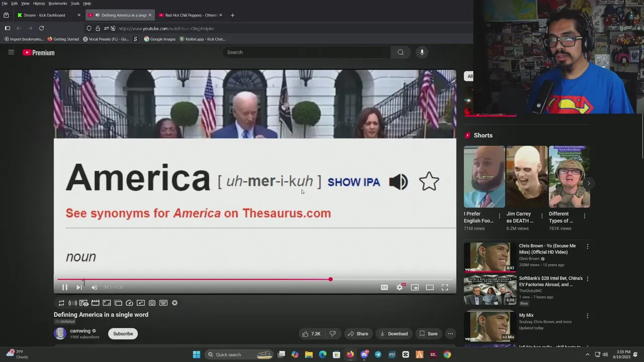
Task: Toggle closed captions on the video
Action: point(384,287)
